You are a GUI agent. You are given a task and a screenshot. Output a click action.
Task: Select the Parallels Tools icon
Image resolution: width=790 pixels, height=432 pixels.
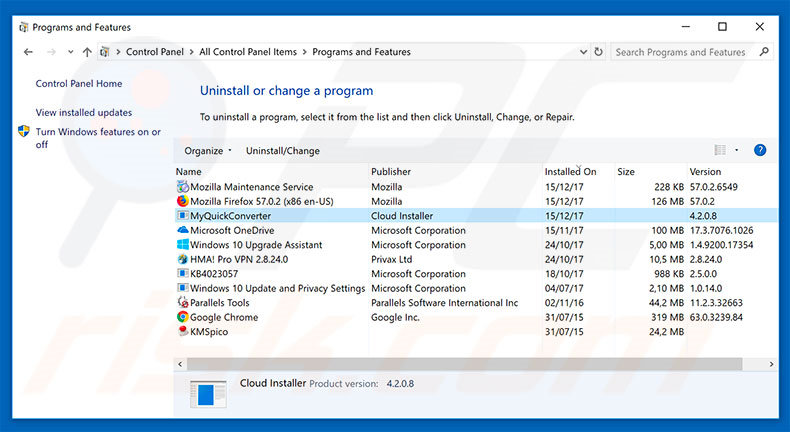tap(182, 302)
